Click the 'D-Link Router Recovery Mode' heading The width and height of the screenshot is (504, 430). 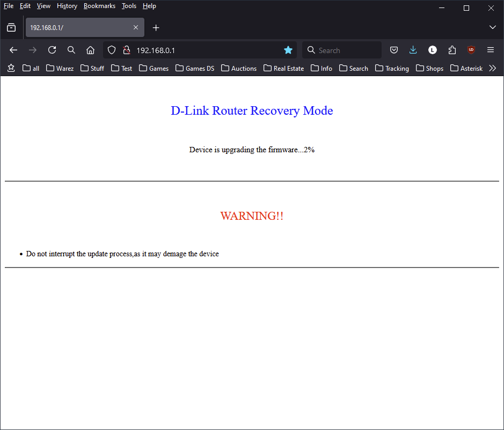click(x=252, y=110)
